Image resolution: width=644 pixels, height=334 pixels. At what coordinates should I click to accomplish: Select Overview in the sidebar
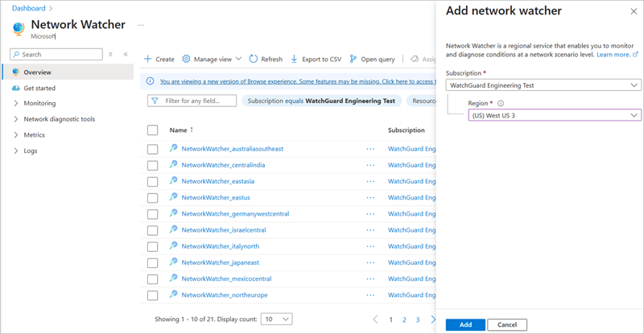click(x=68, y=72)
